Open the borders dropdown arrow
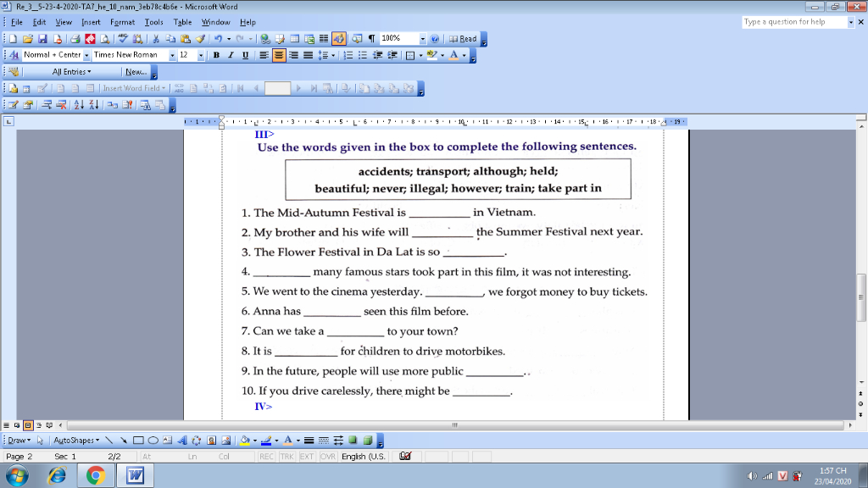Image resolution: width=868 pixels, height=488 pixels. coord(420,55)
